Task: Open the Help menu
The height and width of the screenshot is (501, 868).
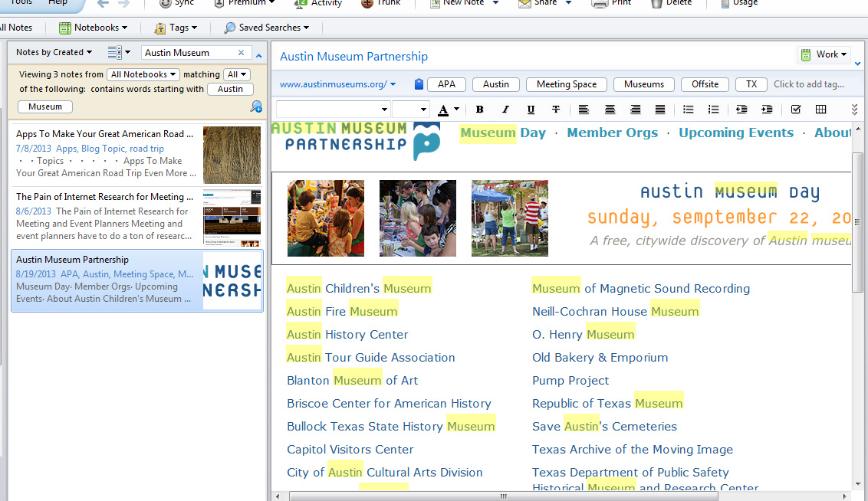Action: 58,3
